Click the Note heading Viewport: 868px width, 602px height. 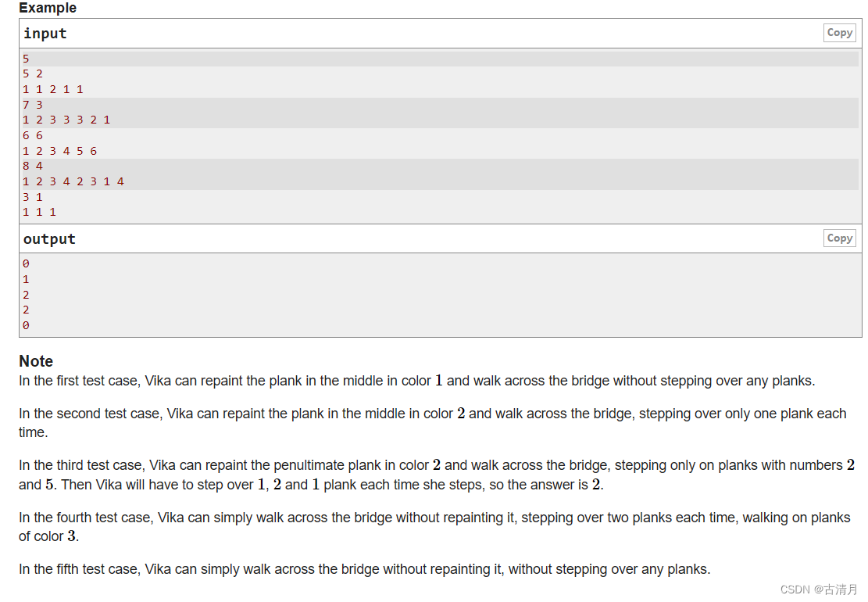click(x=36, y=360)
